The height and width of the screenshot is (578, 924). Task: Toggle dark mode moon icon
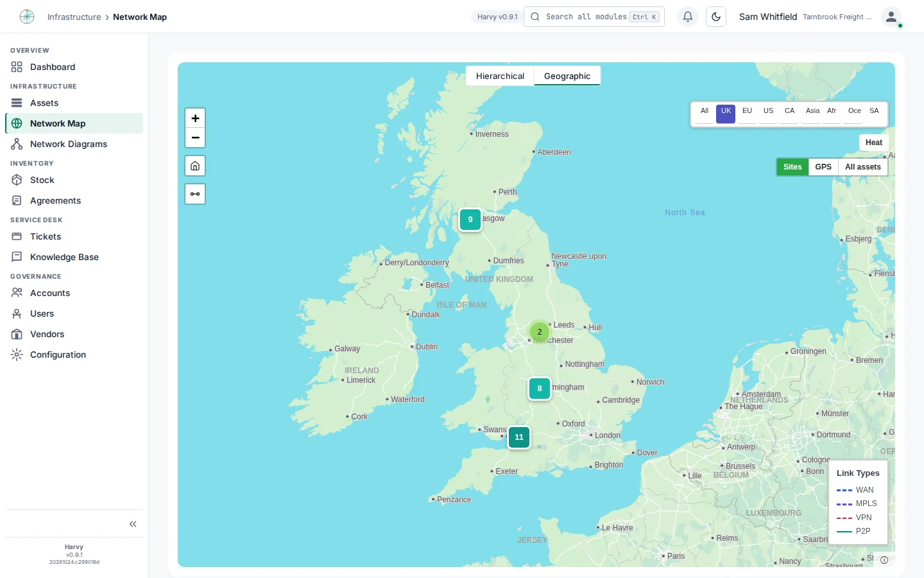coord(716,17)
